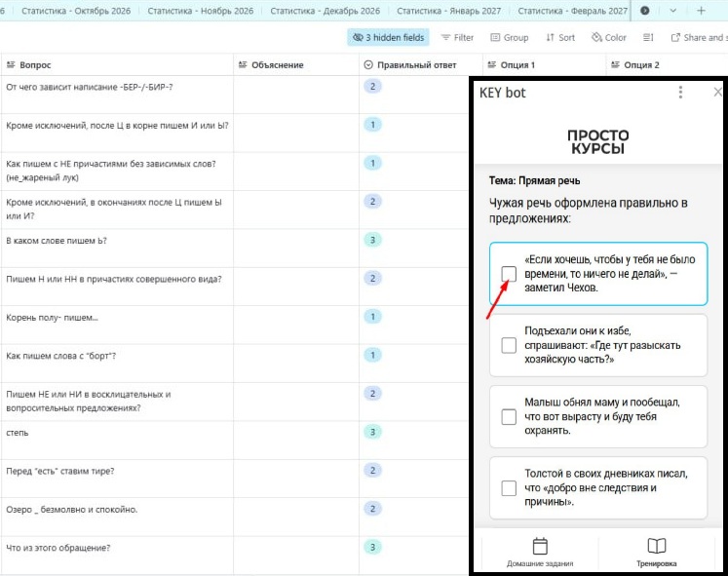Click the Объяснение column header

296,65
